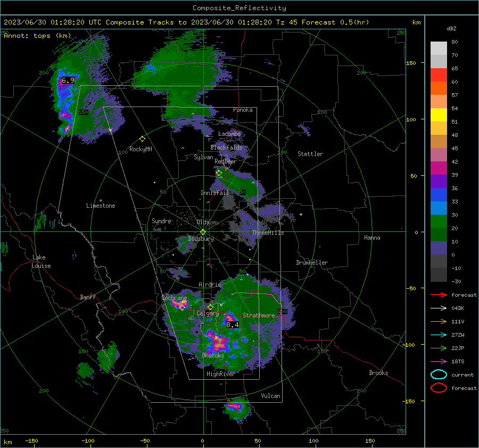The width and height of the screenshot is (479, 448).
Task: Select the 51 dBZ yellow color swatch
Action: (439, 115)
